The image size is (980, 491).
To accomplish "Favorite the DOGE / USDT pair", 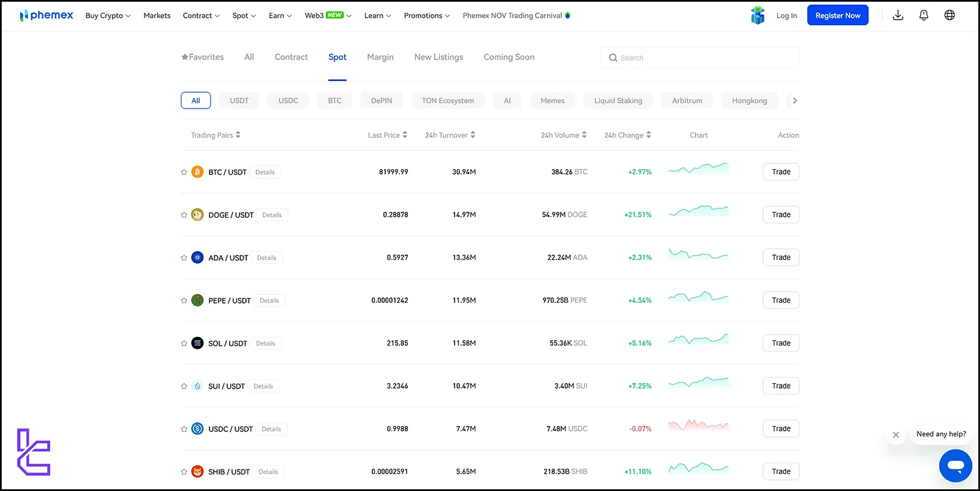I will point(184,215).
